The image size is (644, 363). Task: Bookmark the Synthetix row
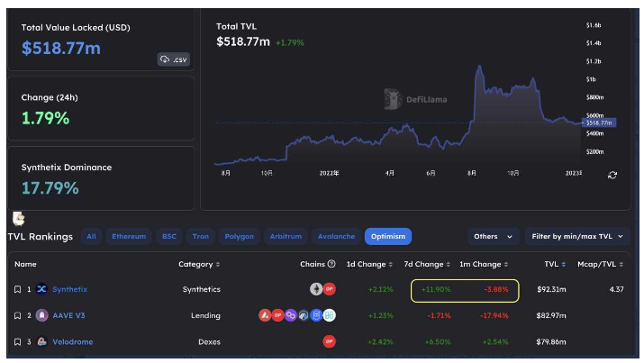(18, 289)
